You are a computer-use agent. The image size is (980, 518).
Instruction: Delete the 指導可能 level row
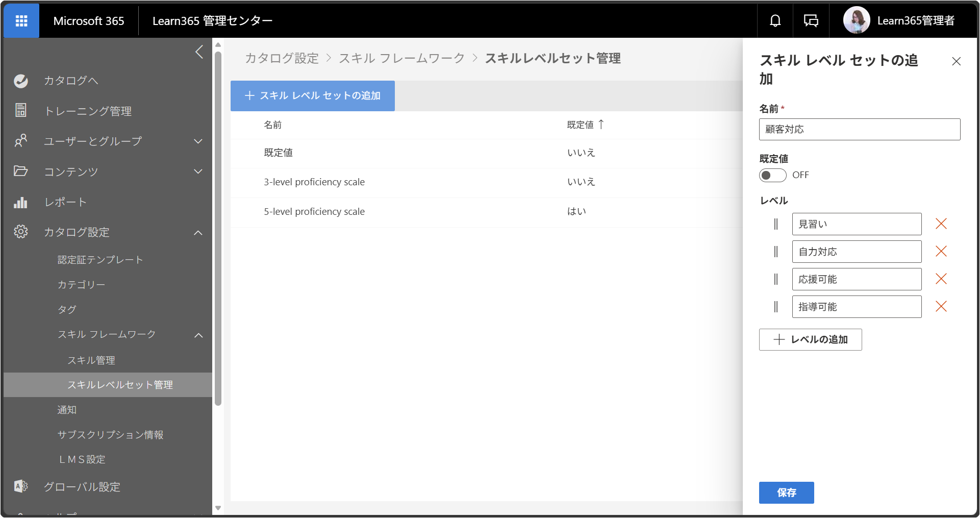tap(941, 306)
